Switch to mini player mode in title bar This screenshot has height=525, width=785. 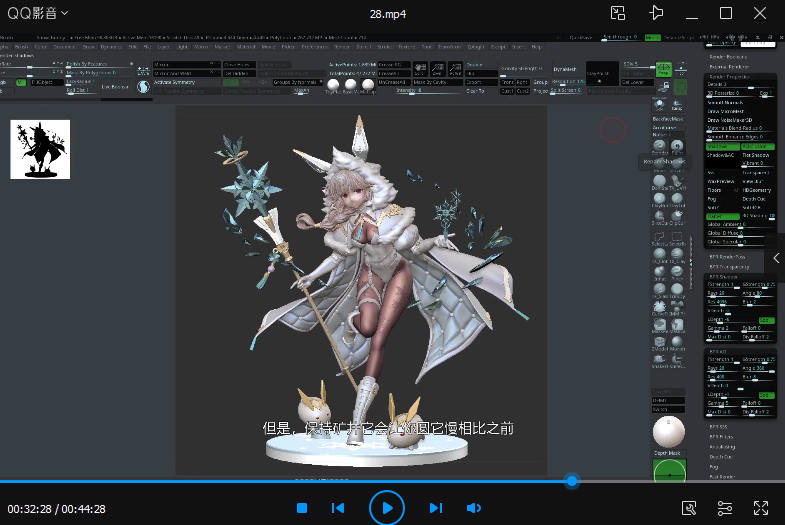[x=618, y=13]
